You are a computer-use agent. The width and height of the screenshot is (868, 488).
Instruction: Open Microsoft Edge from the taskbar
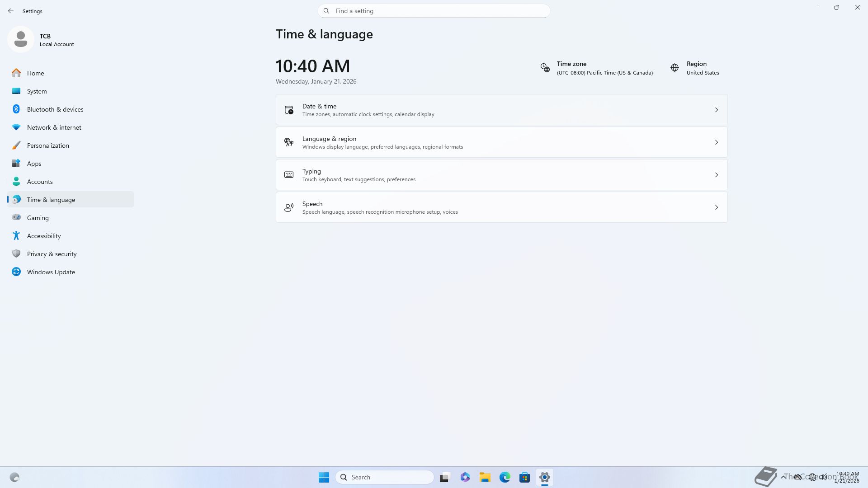505,477
